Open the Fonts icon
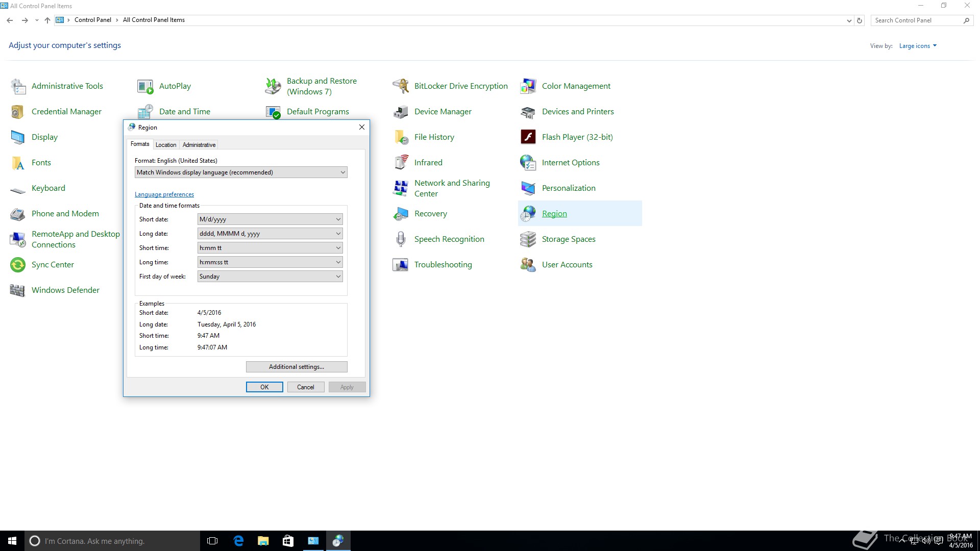 18,163
